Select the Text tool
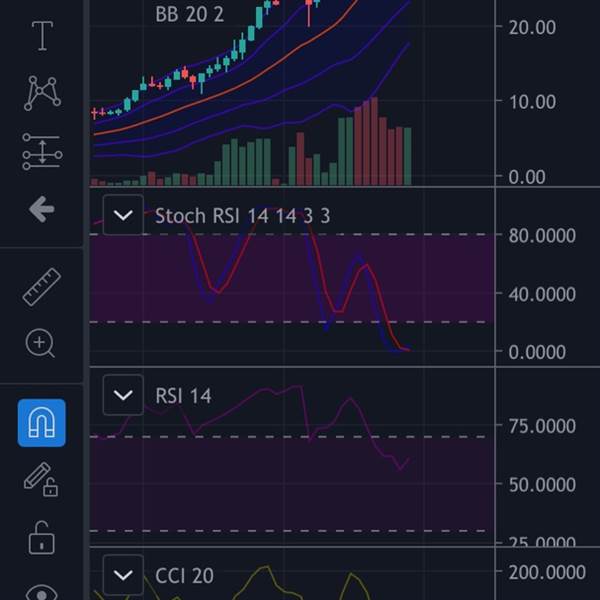The height and width of the screenshot is (600, 600). [x=42, y=36]
